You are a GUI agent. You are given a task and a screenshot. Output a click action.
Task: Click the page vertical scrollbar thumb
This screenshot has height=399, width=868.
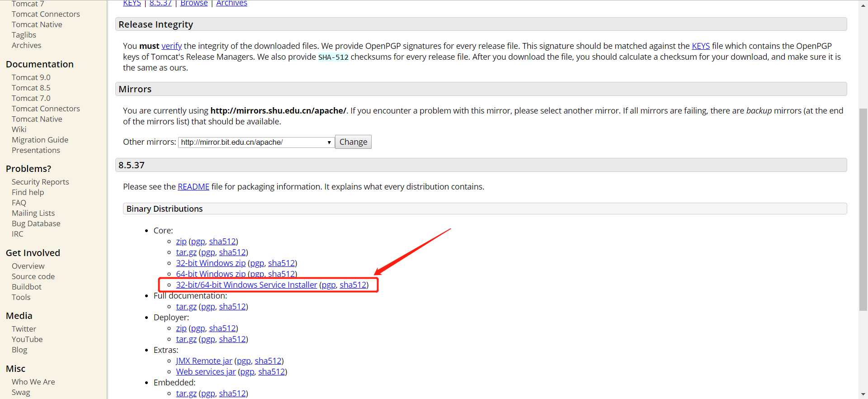click(x=863, y=209)
